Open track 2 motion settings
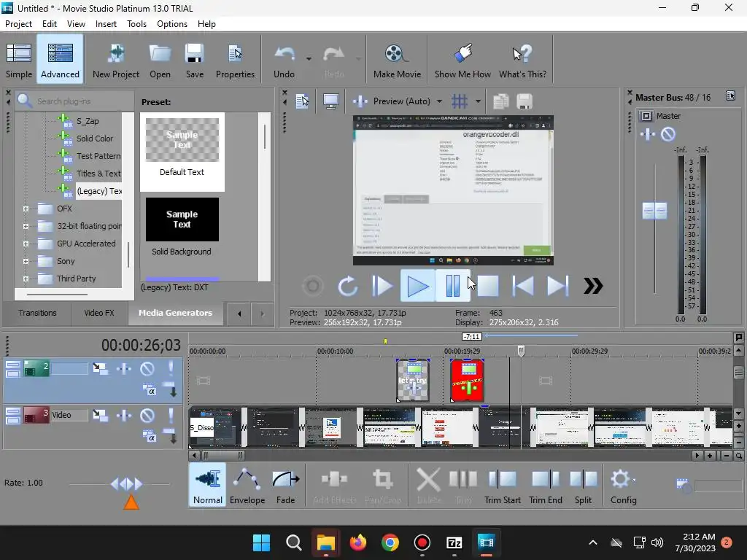The image size is (747, 560). point(100,368)
